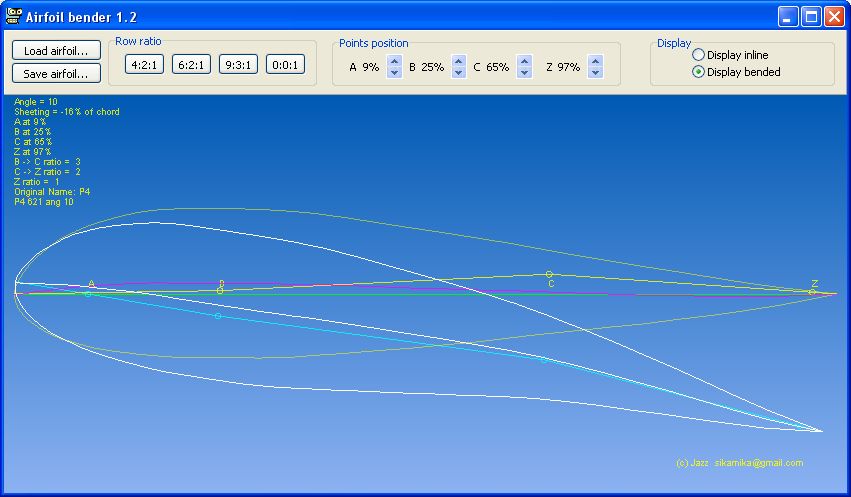
Task: Click the Save airfoil button
Action: click(x=56, y=73)
